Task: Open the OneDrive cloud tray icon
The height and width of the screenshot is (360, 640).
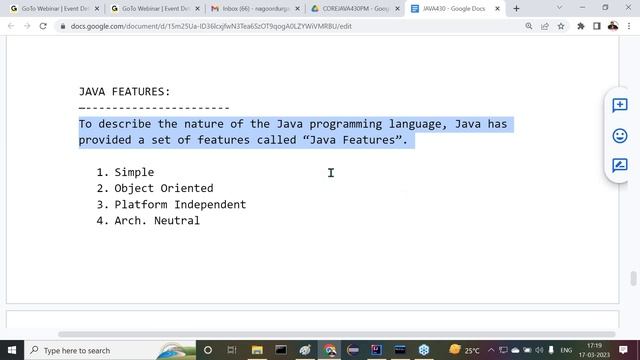Action: pos(515,350)
